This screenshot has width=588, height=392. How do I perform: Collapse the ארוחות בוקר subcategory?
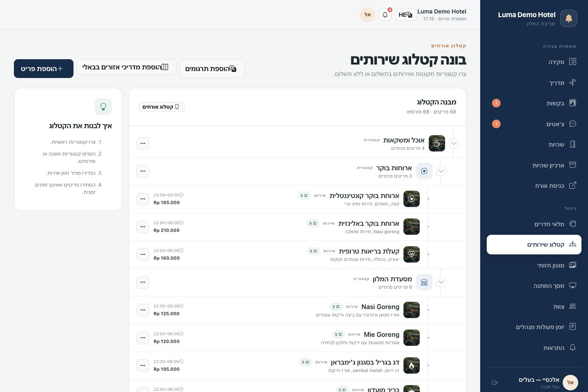[x=441, y=171]
